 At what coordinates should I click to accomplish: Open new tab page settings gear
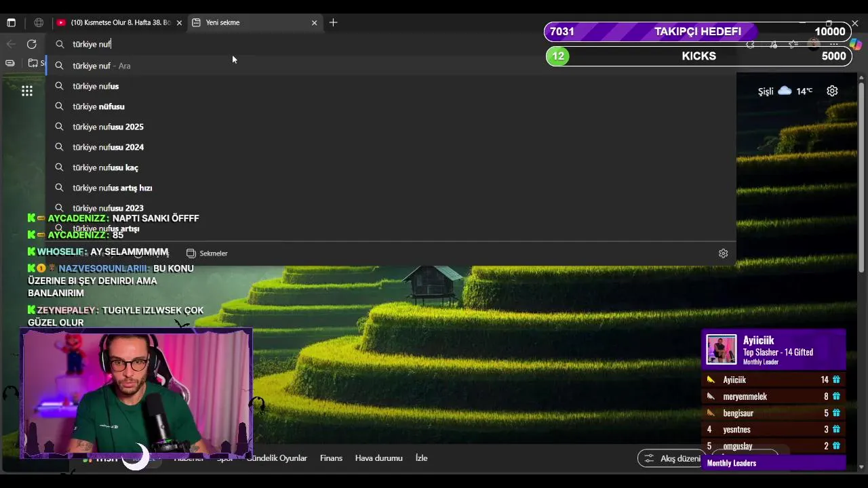(x=832, y=91)
